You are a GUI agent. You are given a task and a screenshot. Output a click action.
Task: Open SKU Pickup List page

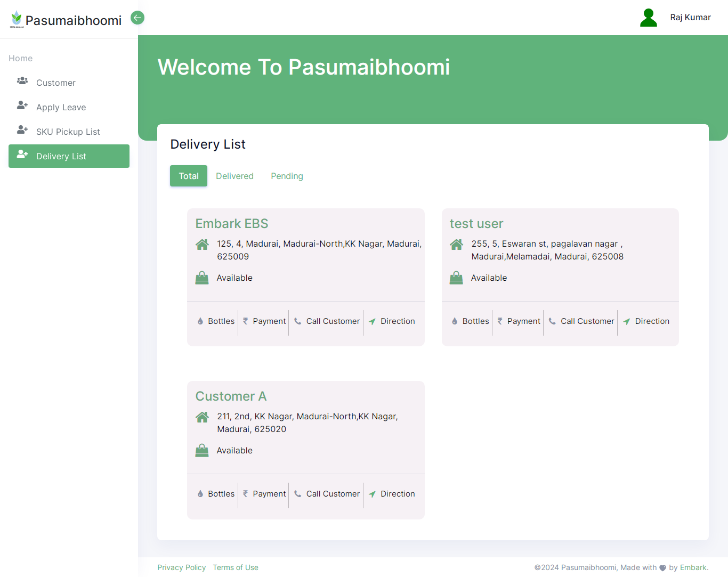tap(68, 132)
